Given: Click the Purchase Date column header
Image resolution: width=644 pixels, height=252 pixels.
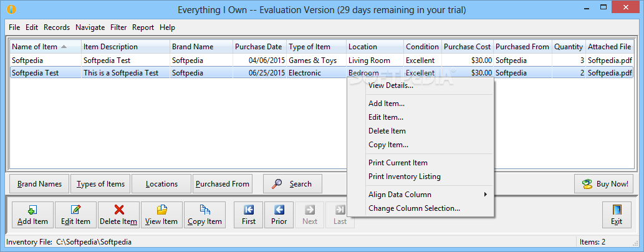Looking at the screenshot, I should coord(259,46).
